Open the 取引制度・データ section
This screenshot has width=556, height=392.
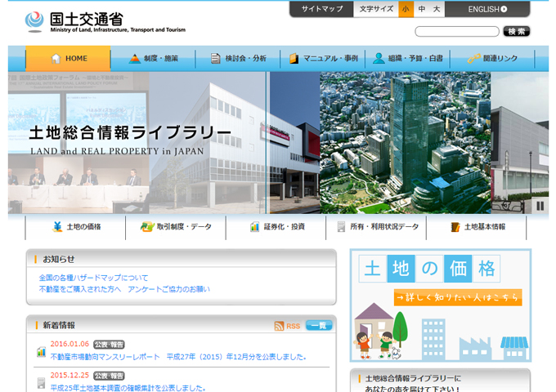click(x=176, y=227)
